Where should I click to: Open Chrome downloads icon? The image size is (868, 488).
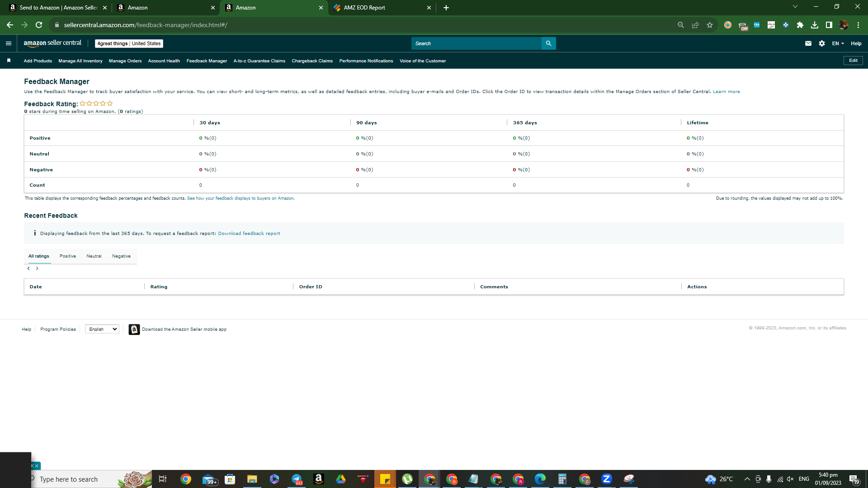815,25
